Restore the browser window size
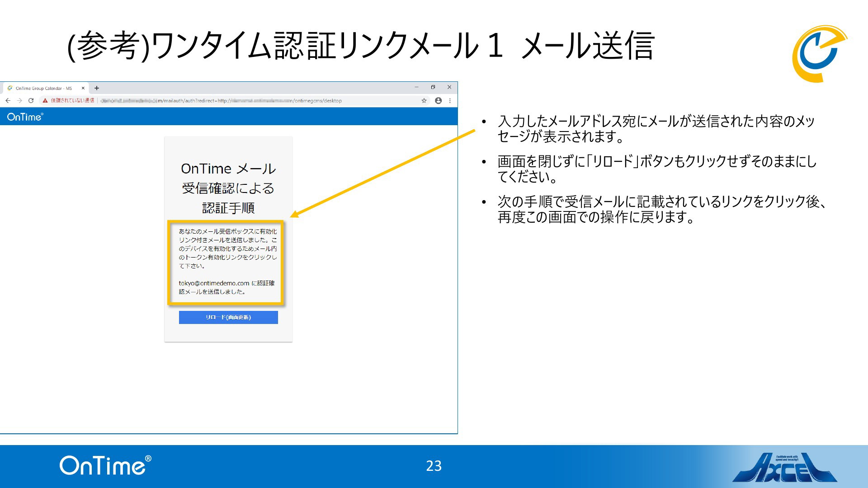This screenshot has height=488, width=868. pos(433,87)
